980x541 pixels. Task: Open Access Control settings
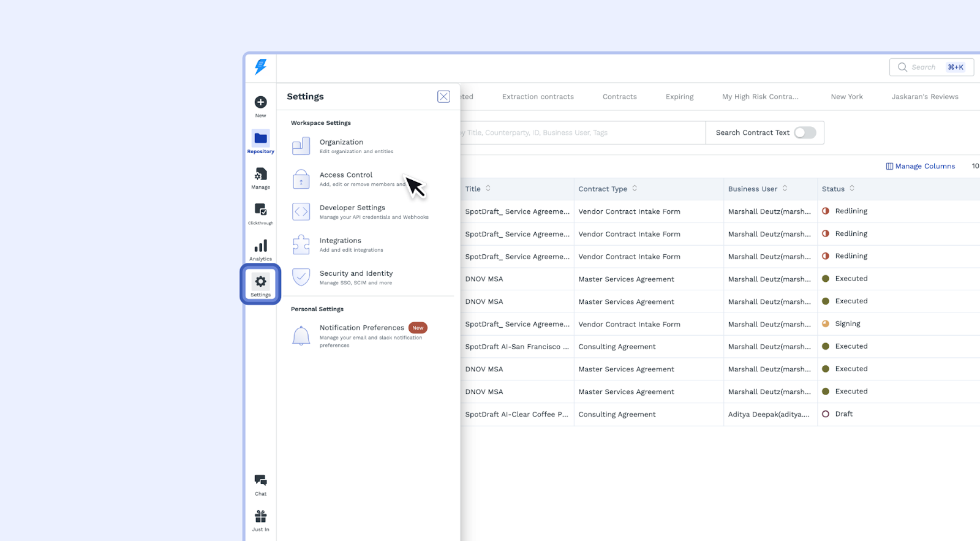346,175
